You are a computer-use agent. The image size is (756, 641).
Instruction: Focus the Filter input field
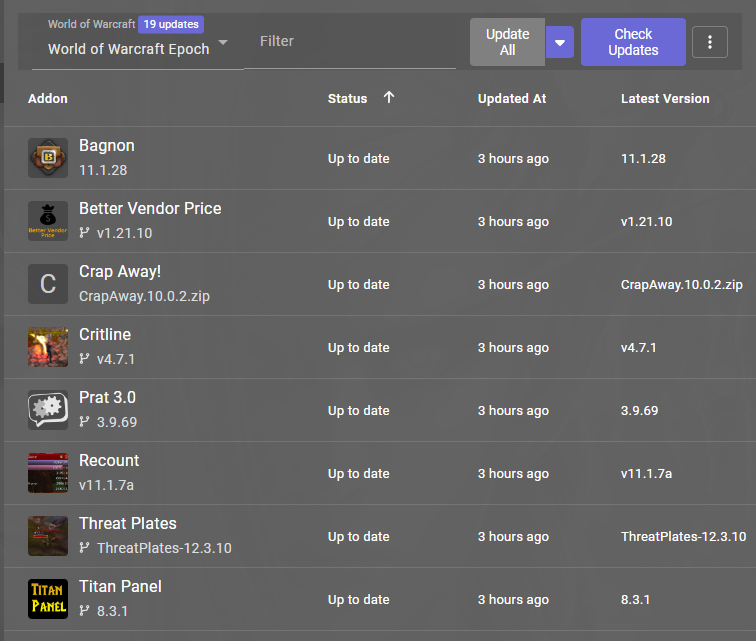tap(350, 41)
